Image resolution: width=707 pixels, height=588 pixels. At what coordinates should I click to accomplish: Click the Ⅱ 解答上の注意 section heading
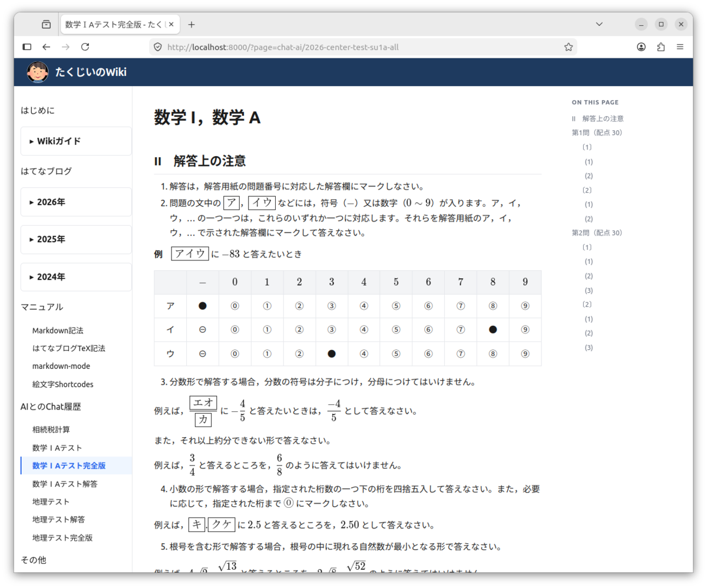(200, 161)
